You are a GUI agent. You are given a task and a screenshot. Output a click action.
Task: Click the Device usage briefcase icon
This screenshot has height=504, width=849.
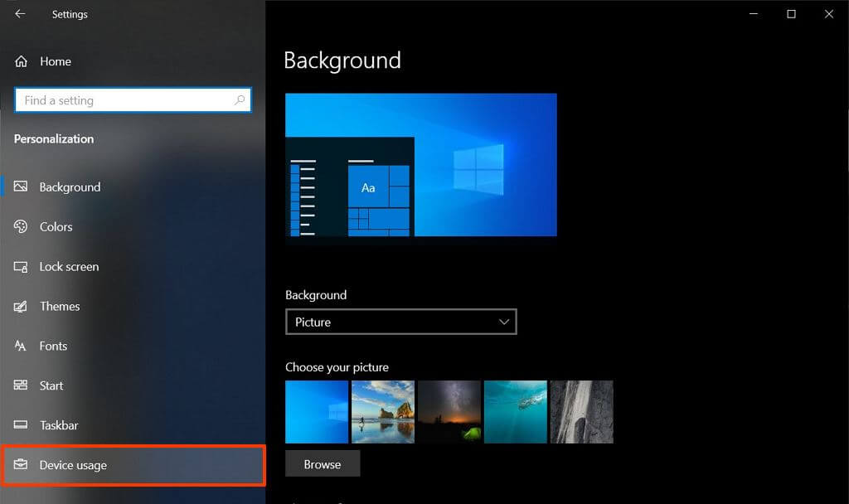(21, 464)
